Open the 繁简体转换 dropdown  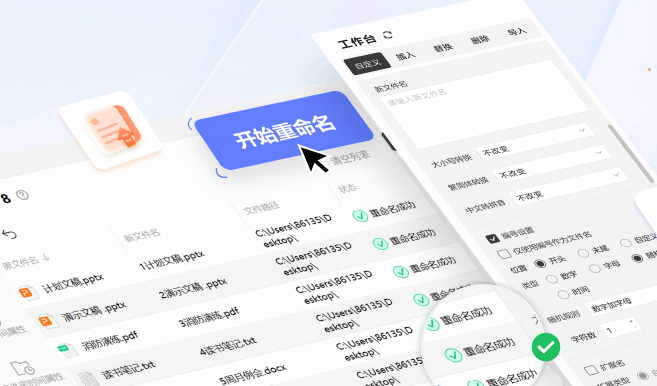[x=551, y=164]
